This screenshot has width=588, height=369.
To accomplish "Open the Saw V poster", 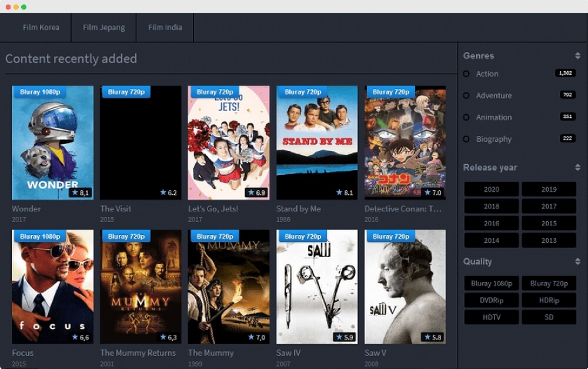I will [x=405, y=287].
